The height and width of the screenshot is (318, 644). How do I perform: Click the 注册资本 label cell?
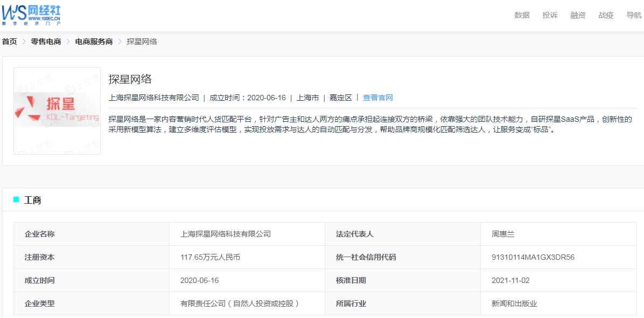92,257
